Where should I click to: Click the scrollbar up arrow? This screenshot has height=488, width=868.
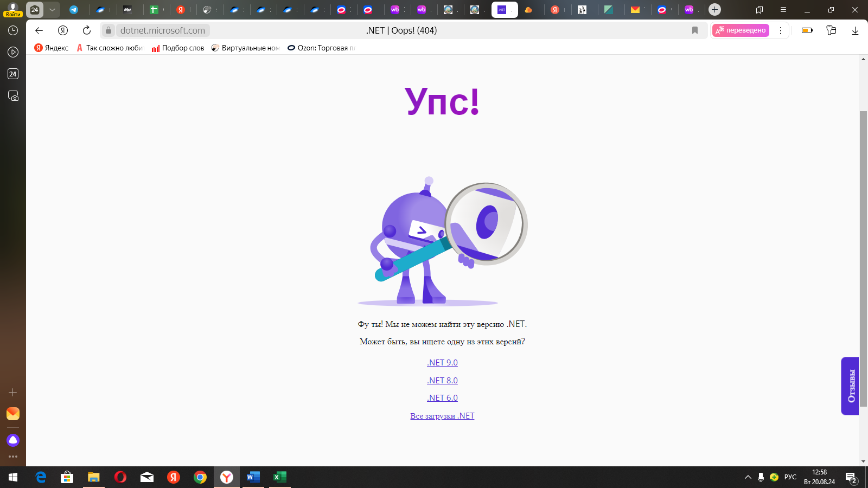click(x=864, y=59)
